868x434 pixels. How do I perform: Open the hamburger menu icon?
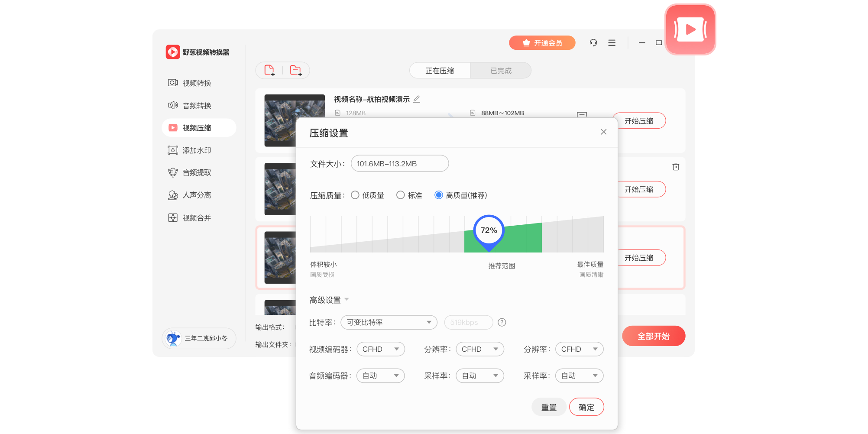[x=612, y=43]
